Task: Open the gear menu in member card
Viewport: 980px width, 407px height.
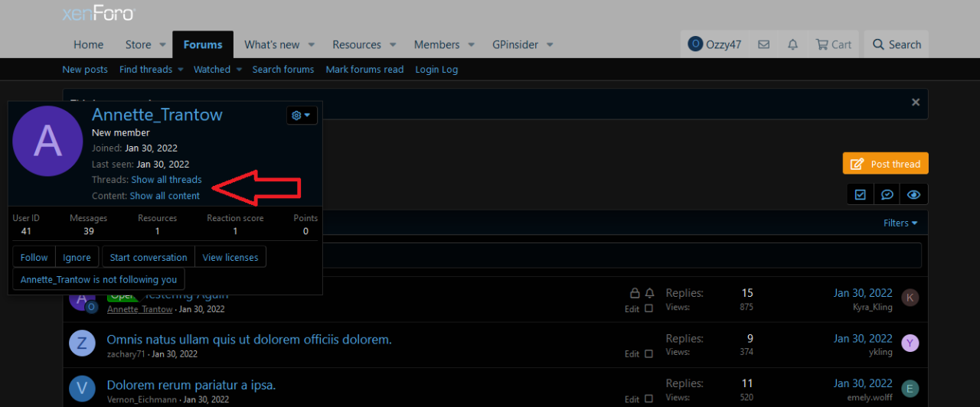Action: (x=302, y=115)
